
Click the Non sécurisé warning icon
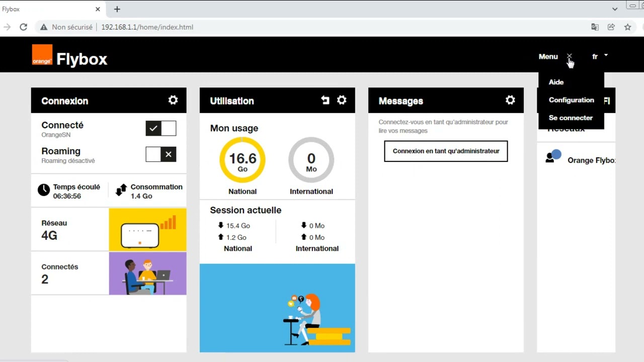44,27
